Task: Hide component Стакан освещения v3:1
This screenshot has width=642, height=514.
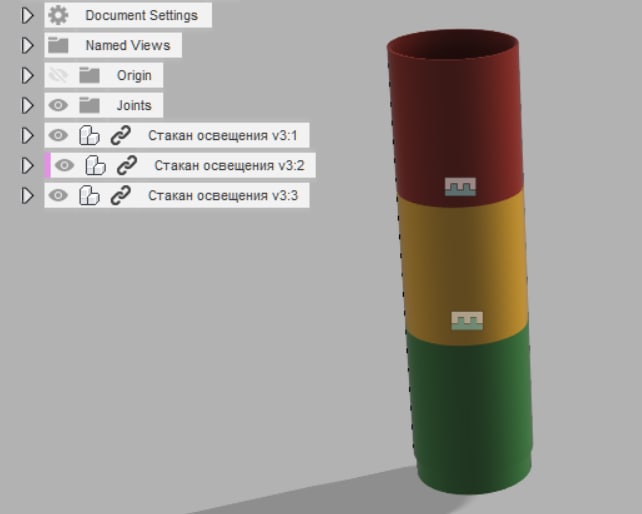Action: tap(58, 136)
